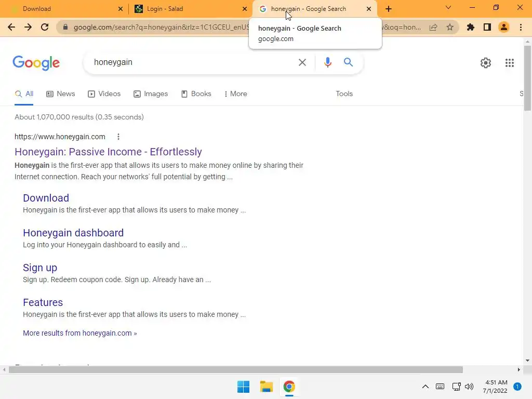This screenshot has height=399, width=532.
Task: Click the https://www.honeygain.com URL text
Action: [x=60, y=137]
